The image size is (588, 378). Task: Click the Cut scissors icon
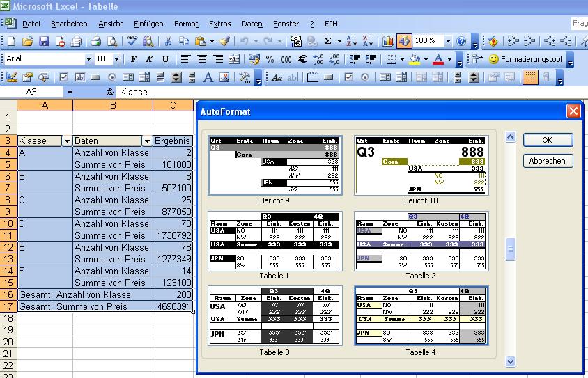168,42
